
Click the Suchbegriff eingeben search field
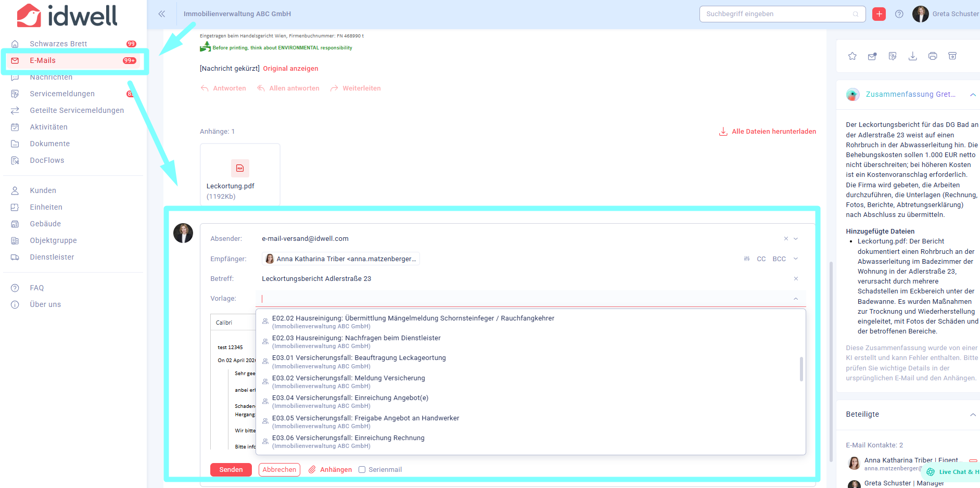(782, 14)
